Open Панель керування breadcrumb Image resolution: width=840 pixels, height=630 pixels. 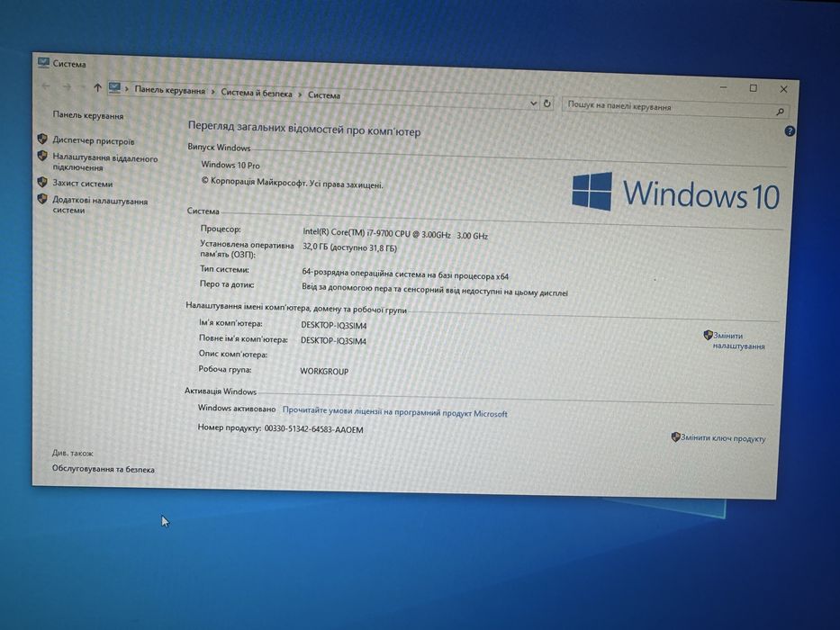pyautogui.click(x=170, y=91)
